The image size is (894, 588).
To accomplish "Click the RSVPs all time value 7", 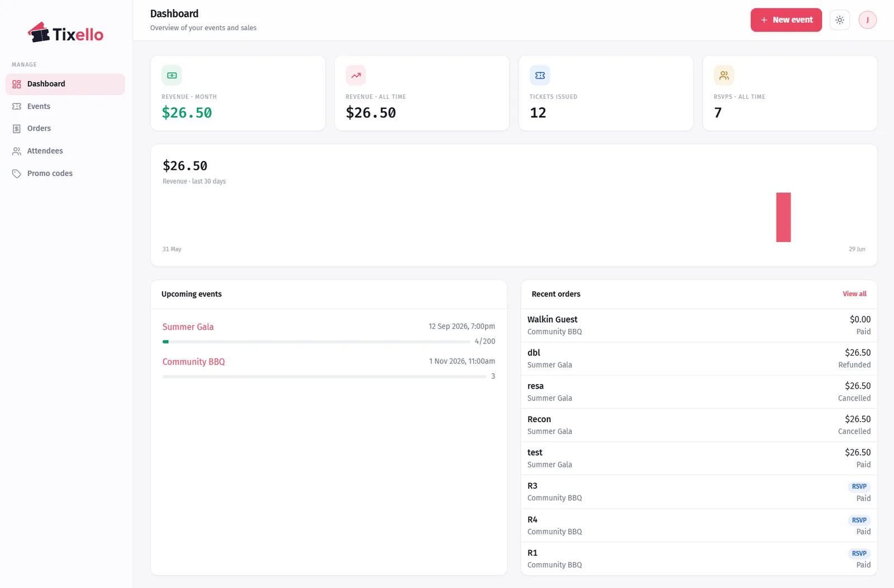I will coord(718,113).
